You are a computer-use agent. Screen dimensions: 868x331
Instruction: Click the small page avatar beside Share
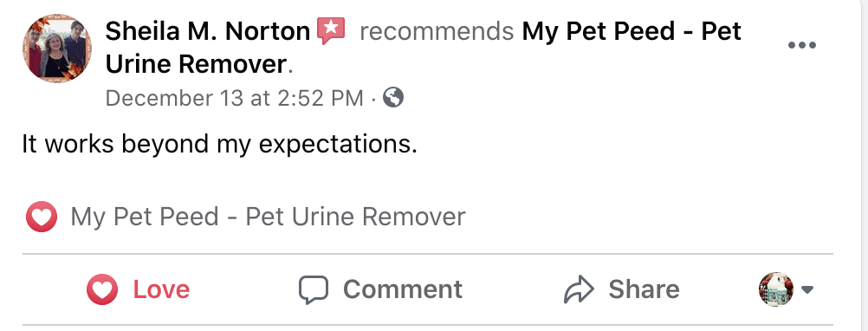775,289
